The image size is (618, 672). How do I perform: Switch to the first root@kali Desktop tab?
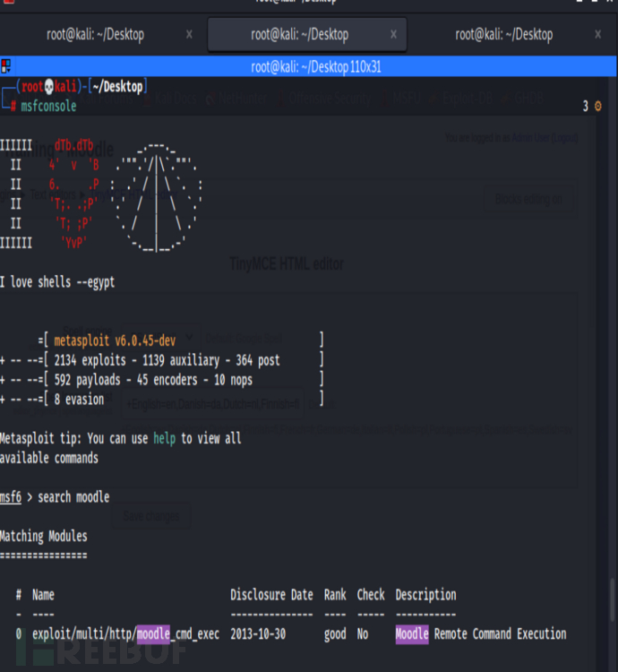point(95,34)
